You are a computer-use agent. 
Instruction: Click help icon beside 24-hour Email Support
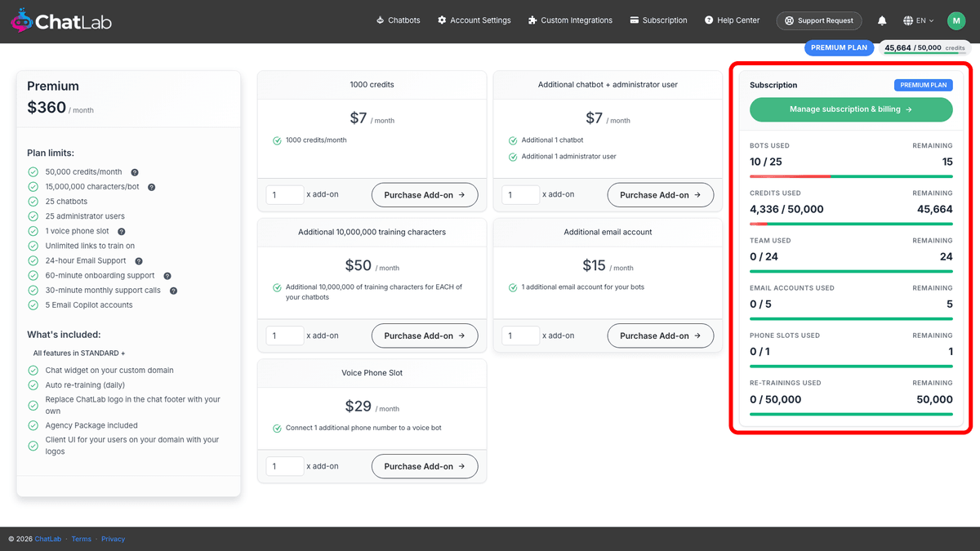tap(139, 261)
